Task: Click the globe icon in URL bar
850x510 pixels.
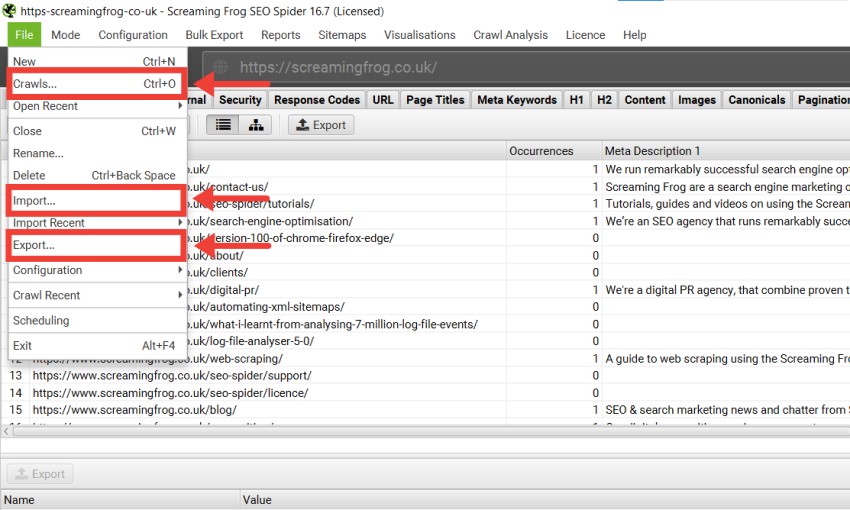Action: click(x=220, y=67)
